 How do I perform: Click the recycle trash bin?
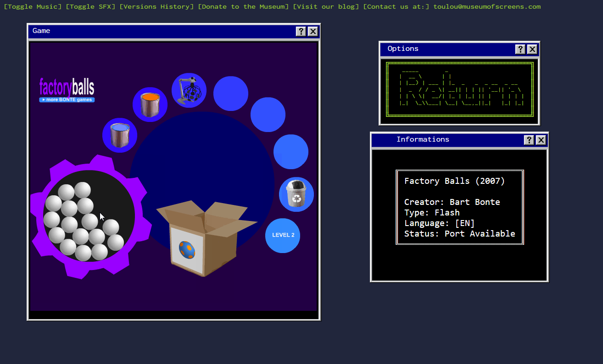(296, 194)
